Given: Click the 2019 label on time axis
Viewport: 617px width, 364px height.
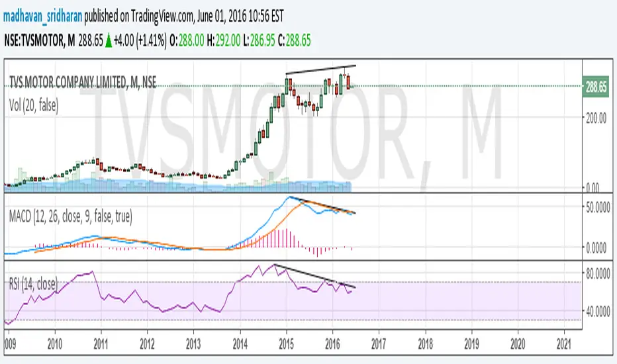Looking at the screenshot, I should click(471, 344).
